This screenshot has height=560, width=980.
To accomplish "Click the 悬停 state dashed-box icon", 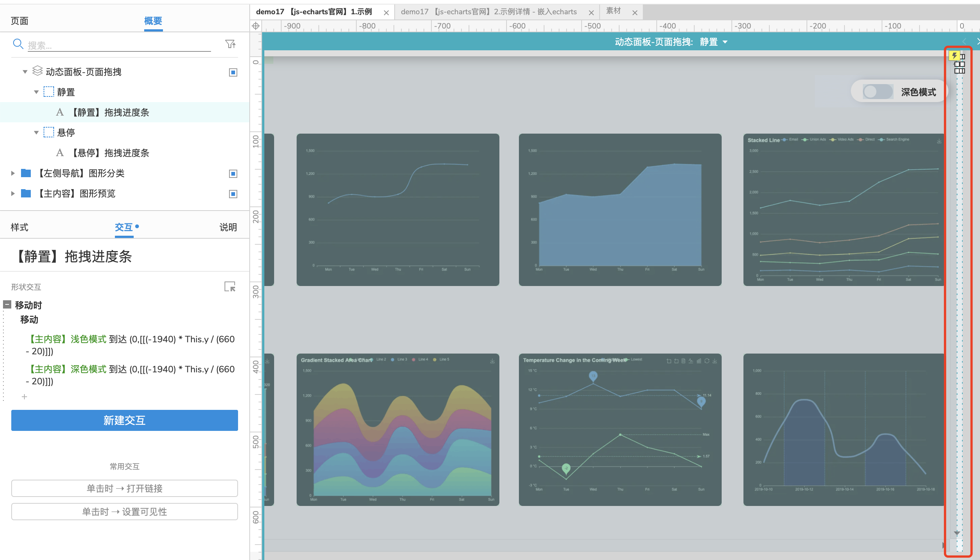I will (49, 132).
